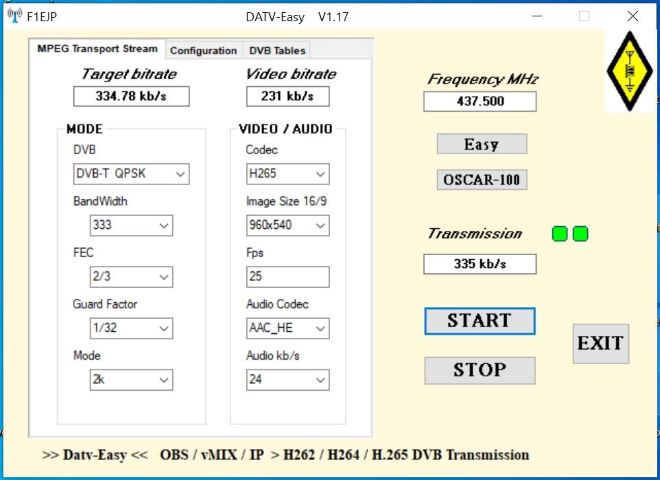The width and height of the screenshot is (660, 480).
Task: Click the first green transmission indicator
Action: click(x=559, y=234)
